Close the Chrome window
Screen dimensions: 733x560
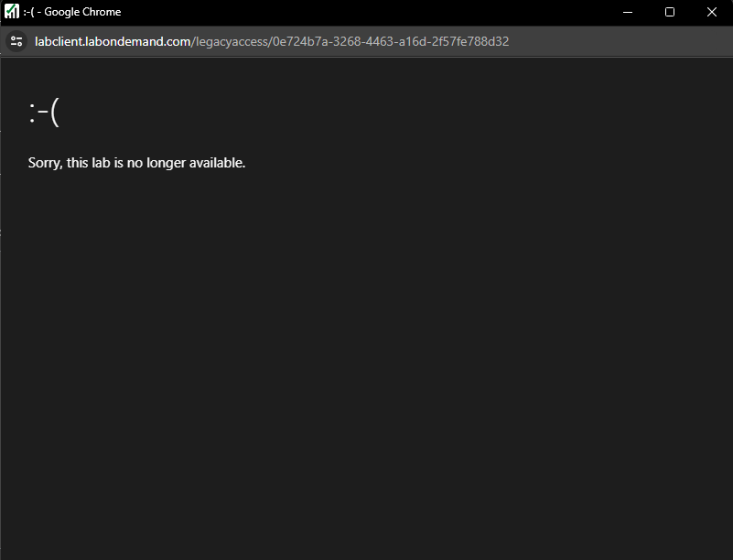click(x=712, y=12)
